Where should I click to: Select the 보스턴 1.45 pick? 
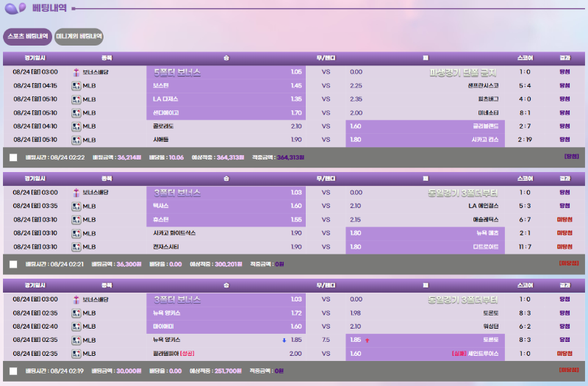(226, 85)
